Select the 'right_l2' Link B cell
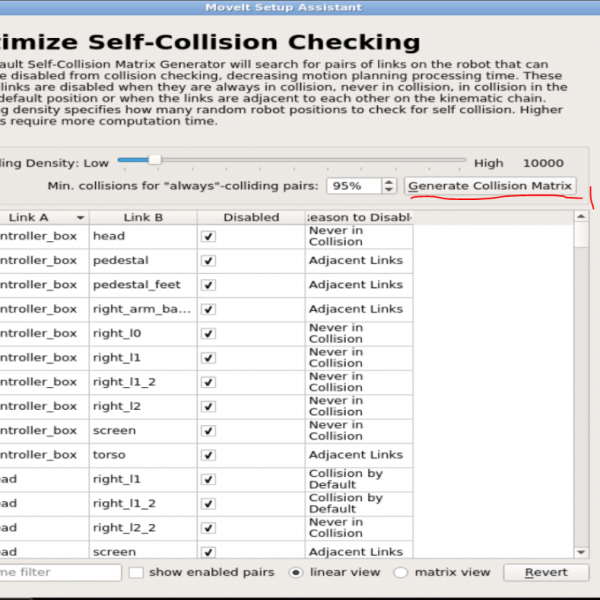600x600 pixels. click(143, 406)
